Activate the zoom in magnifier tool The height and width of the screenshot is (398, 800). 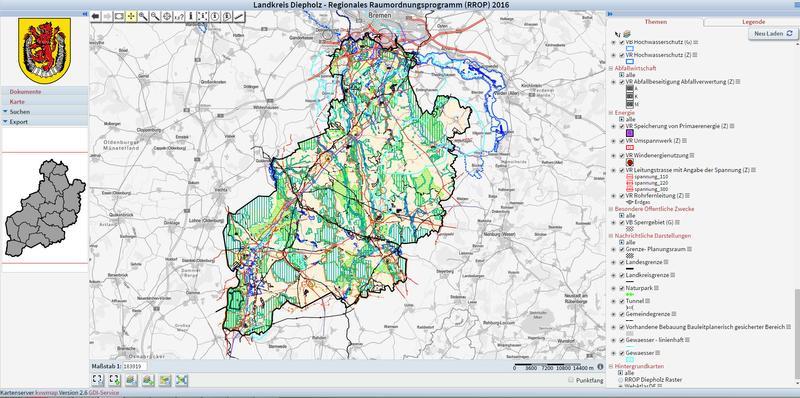pyautogui.click(x=143, y=16)
